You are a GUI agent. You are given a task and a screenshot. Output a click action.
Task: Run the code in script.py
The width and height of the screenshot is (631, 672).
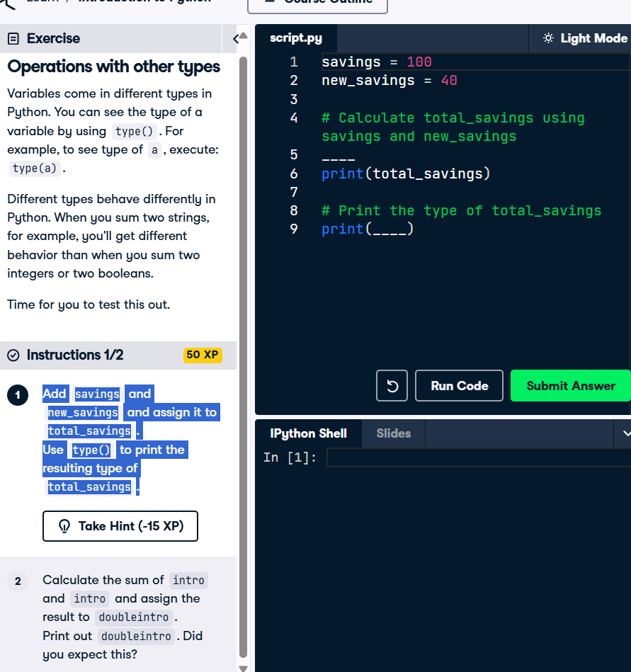pyautogui.click(x=459, y=385)
